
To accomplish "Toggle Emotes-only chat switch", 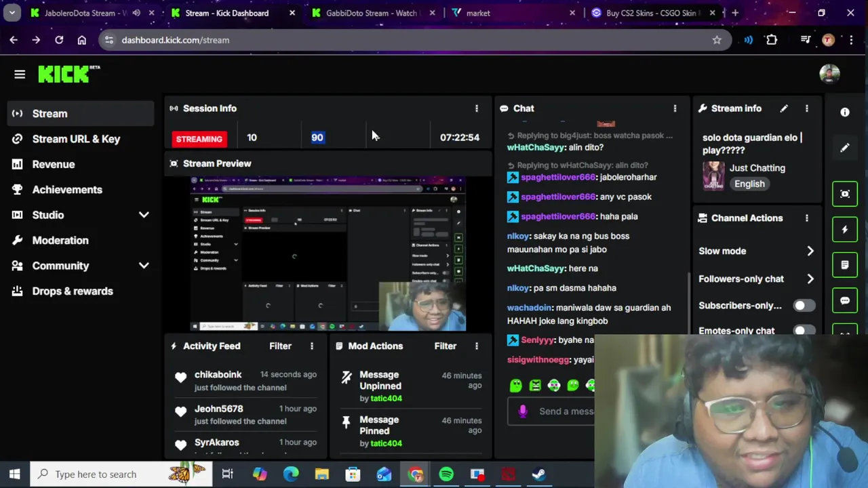I will 804,331.
